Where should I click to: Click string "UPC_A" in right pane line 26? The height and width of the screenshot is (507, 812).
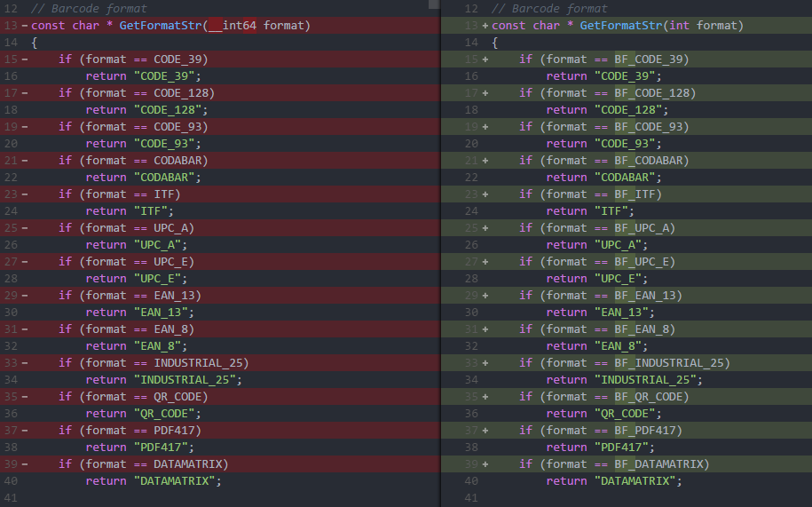coord(618,244)
